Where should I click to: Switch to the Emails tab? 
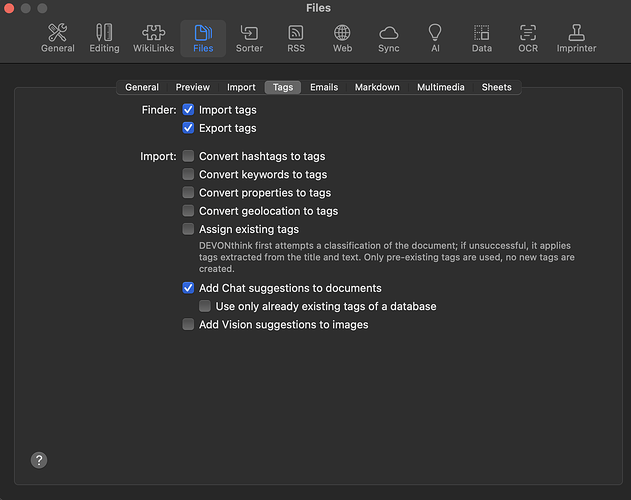(x=323, y=88)
